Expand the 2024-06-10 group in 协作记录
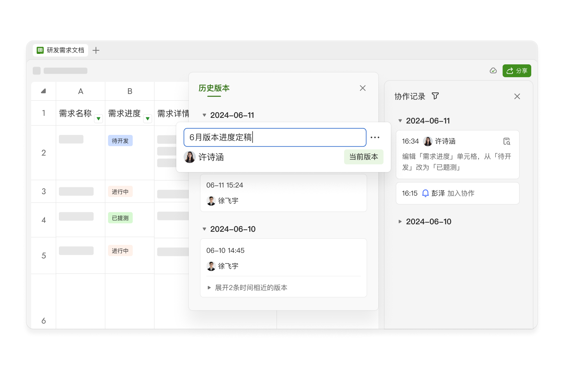This screenshot has height=392, width=564. tap(400, 222)
